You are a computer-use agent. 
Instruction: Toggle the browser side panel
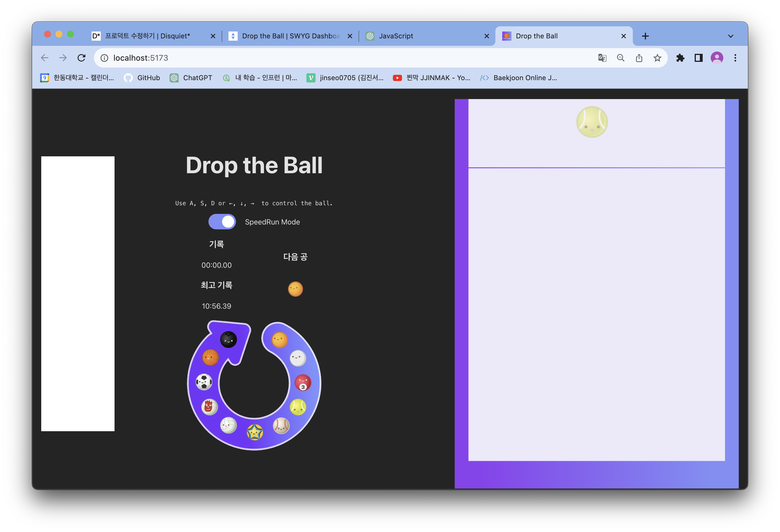coord(698,58)
